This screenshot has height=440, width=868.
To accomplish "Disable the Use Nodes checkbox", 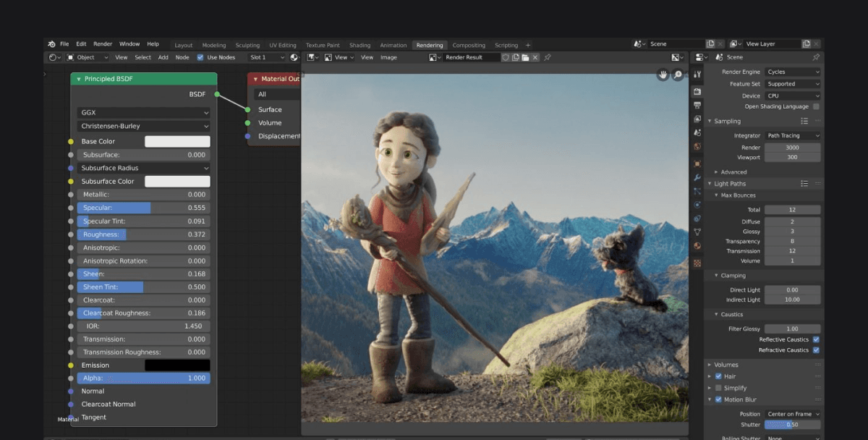I will (200, 57).
